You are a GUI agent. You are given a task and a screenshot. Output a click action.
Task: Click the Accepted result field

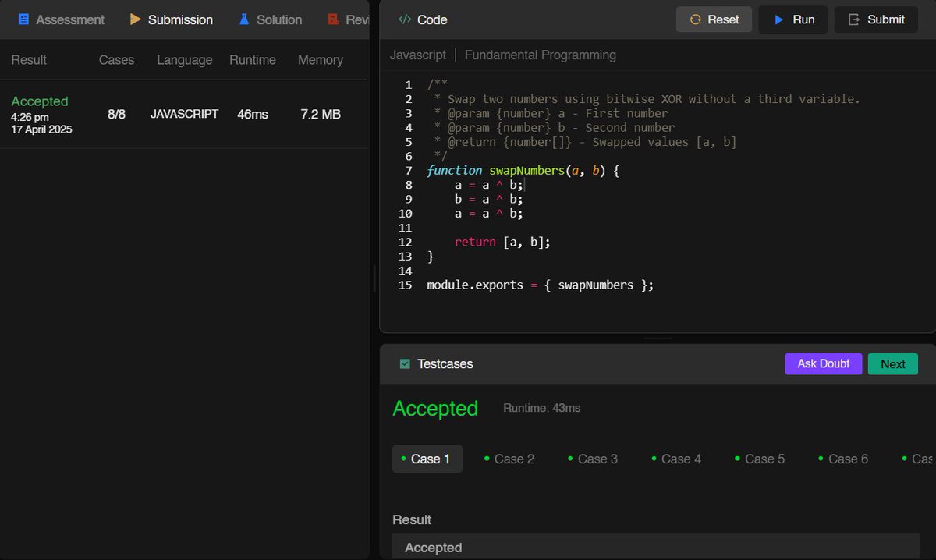(x=656, y=548)
